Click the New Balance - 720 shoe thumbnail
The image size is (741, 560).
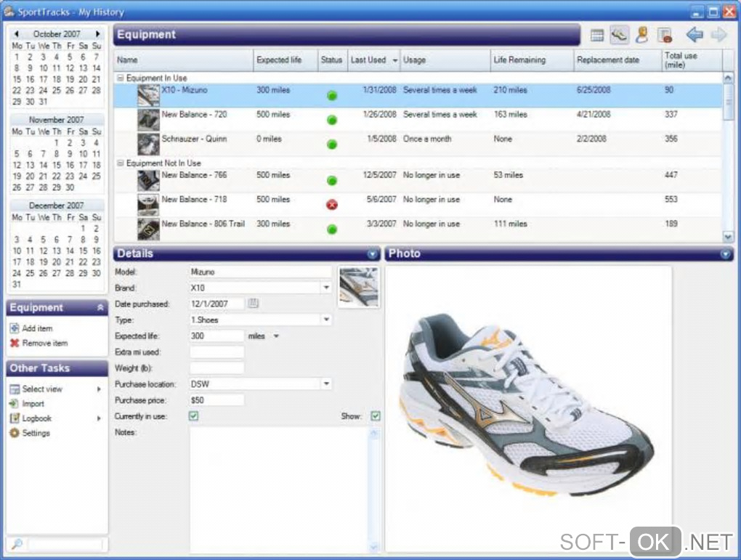(148, 120)
